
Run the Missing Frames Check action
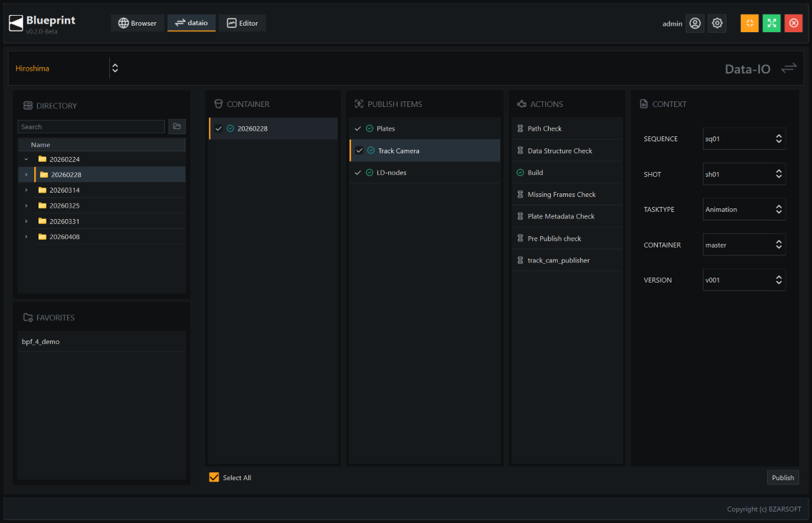[567, 194]
